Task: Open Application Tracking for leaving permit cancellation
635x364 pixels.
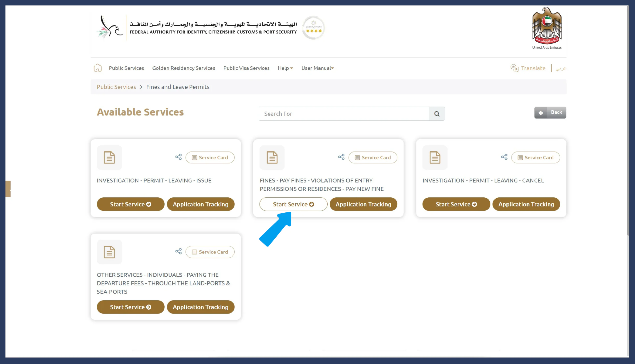Action: [526, 204]
